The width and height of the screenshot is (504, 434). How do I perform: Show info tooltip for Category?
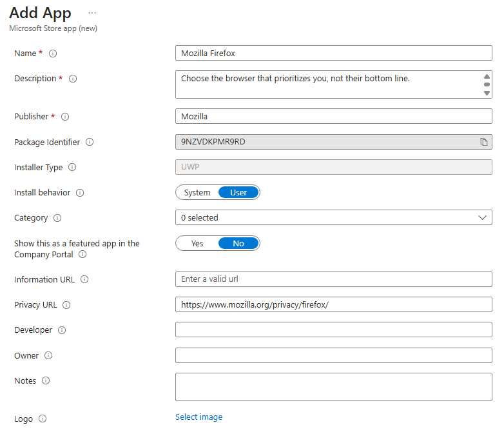pos(57,218)
